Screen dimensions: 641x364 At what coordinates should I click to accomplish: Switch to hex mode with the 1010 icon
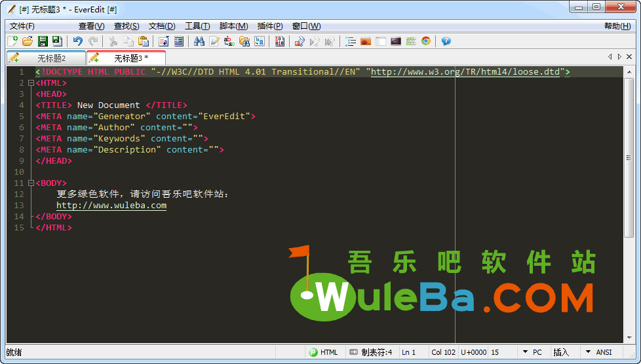coord(280,41)
